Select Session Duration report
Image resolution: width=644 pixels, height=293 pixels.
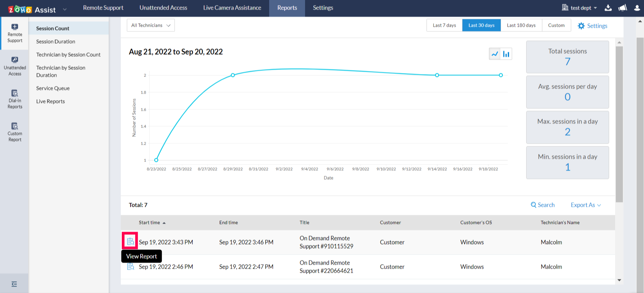pos(56,41)
